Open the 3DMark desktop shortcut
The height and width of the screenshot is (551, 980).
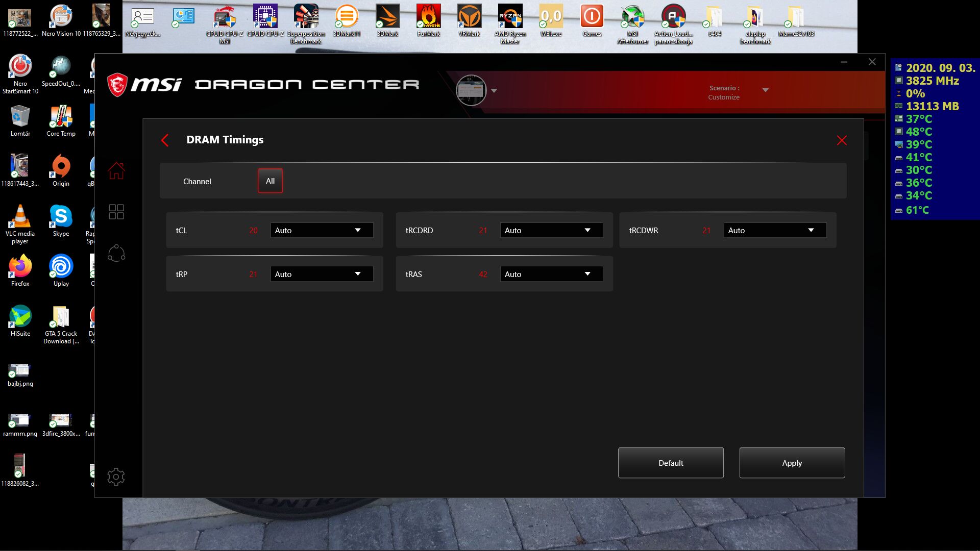point(388,21)
